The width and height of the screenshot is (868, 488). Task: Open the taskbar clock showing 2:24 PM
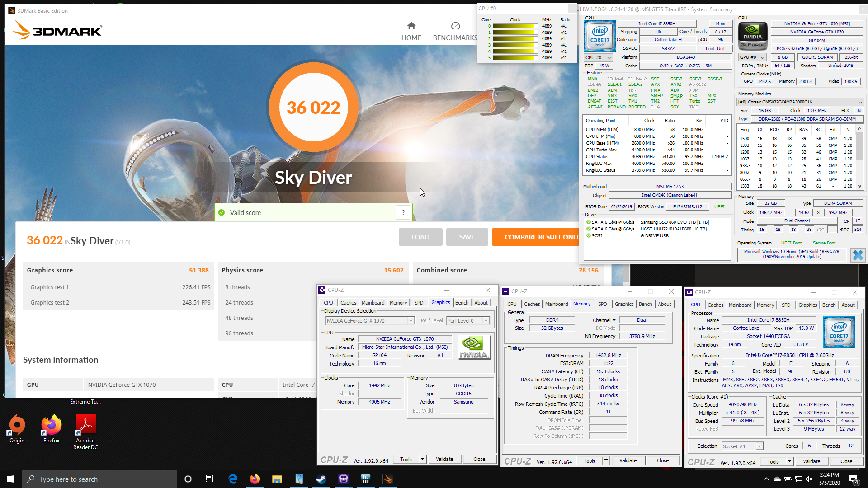(x=829, y=479)
